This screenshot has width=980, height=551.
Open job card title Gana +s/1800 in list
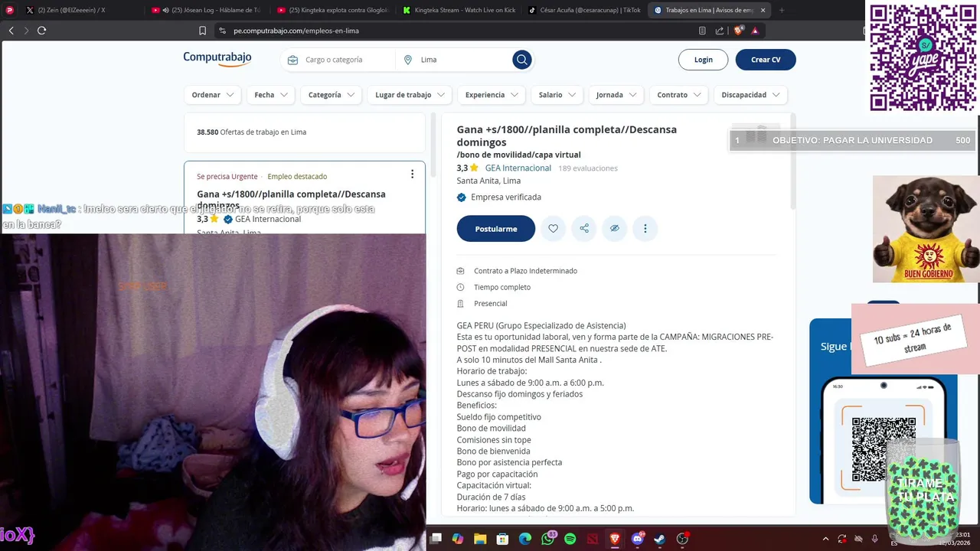tap(291, 199)
